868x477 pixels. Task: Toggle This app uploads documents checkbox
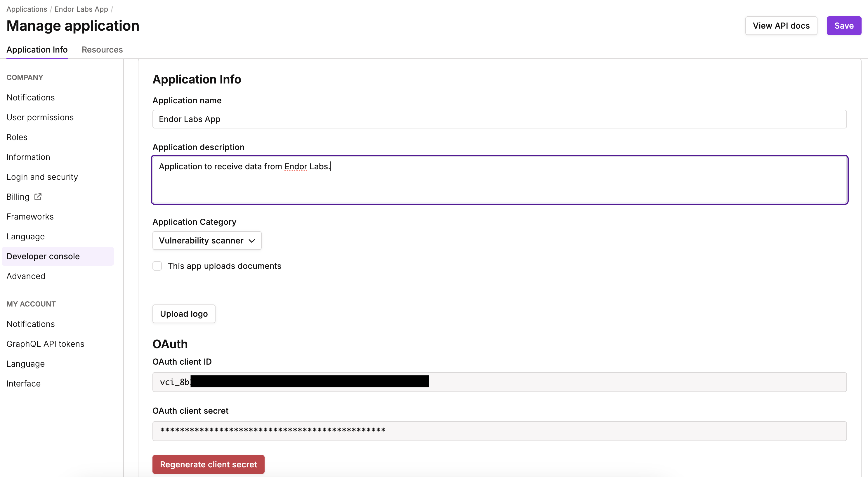tap(157, 266)
